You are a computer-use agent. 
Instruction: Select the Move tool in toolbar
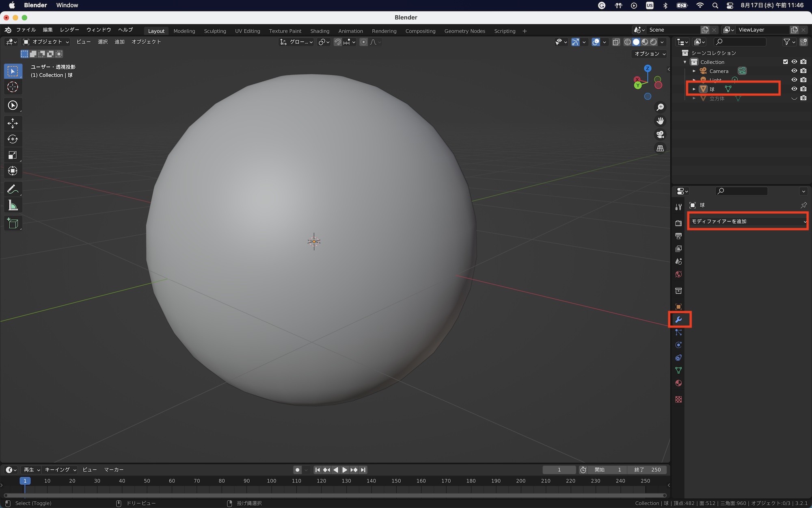[x=13, y=123]
